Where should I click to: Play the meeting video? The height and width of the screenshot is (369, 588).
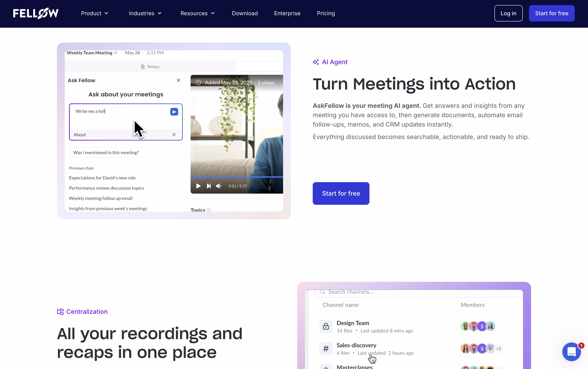pyautogui.click(x=198, y=186)
